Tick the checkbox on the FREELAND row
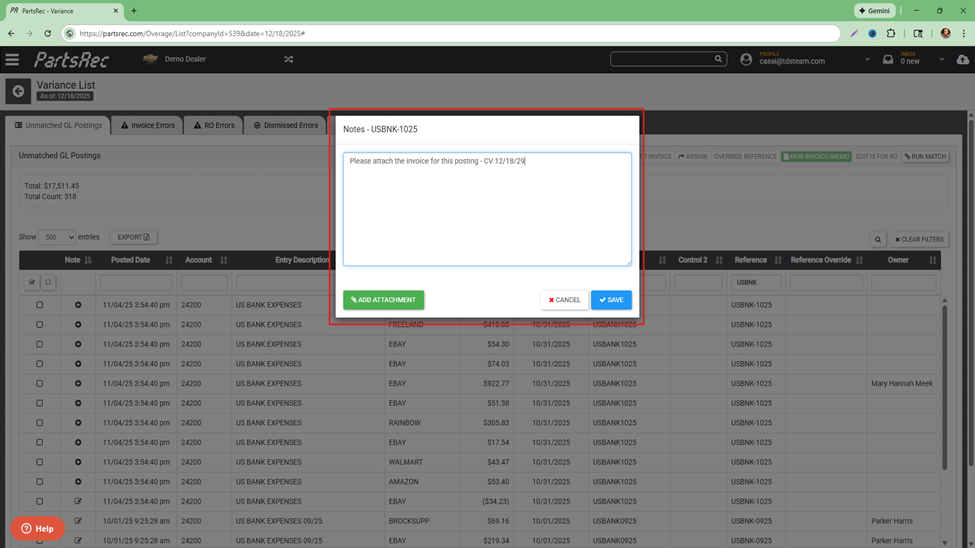 39,325
